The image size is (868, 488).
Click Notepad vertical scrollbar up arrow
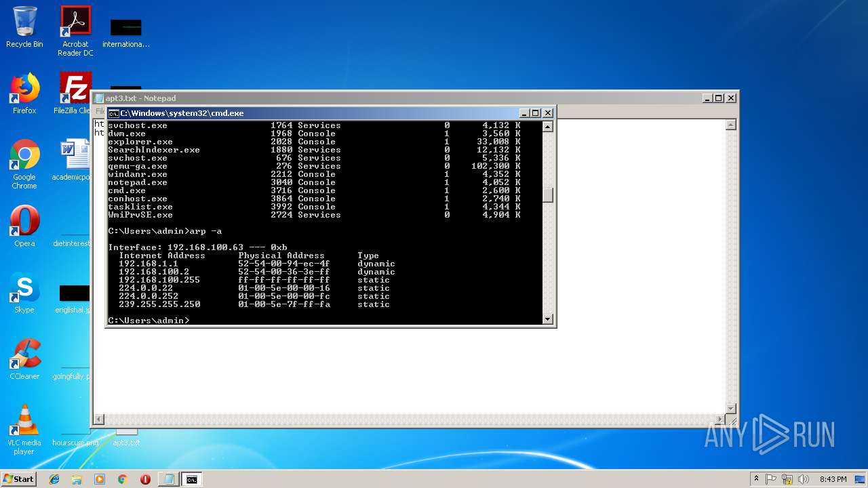[730, 125]
